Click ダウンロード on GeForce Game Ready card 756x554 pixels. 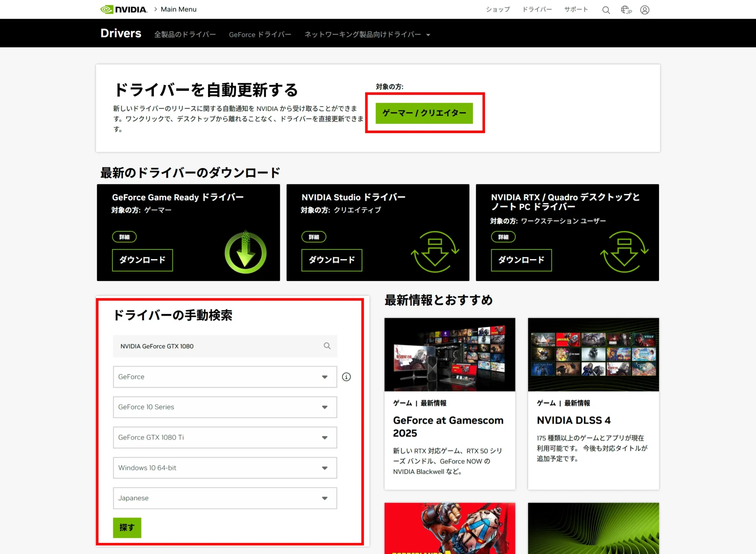pyautogui.click(x=142, y=260)
